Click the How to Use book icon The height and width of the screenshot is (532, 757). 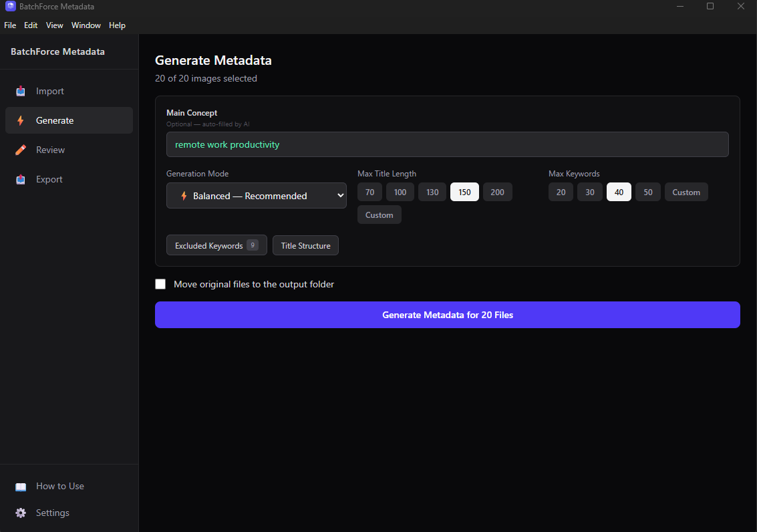(21, 486)
